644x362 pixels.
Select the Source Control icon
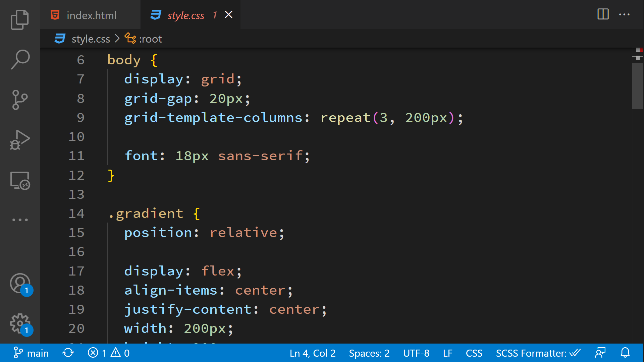click(x=20, y=100)
